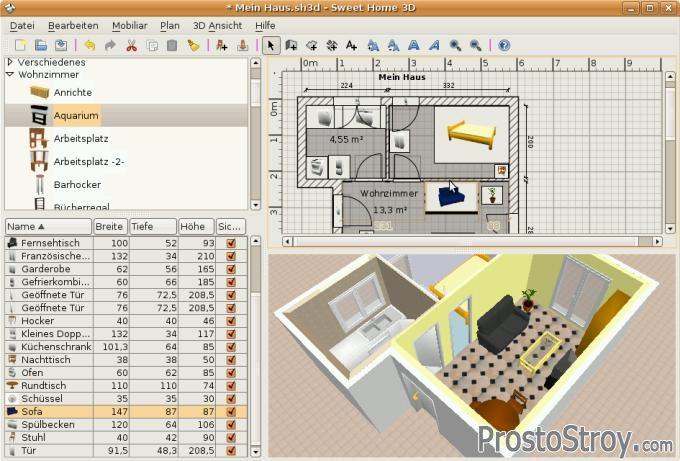Open the Mobiliar menu

coord(130,26)
